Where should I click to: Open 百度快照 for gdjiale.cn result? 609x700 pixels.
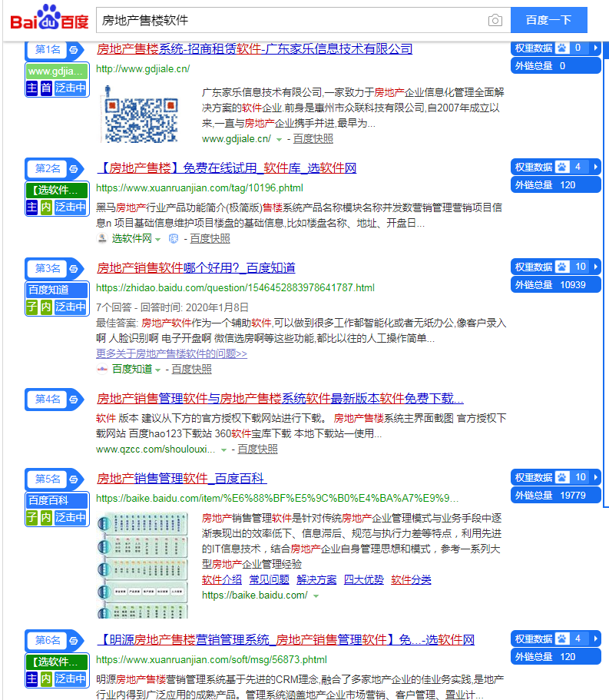(313, 139)
